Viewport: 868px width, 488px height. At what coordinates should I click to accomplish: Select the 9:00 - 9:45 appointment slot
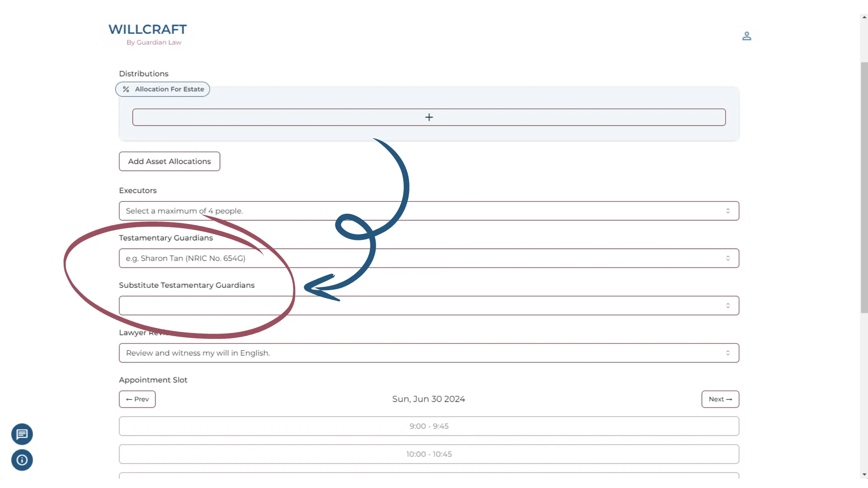pos(429,426)
